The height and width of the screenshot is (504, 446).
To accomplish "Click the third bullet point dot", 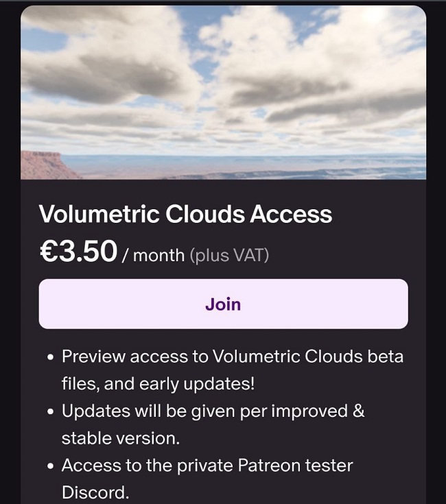I will point(51,466).
